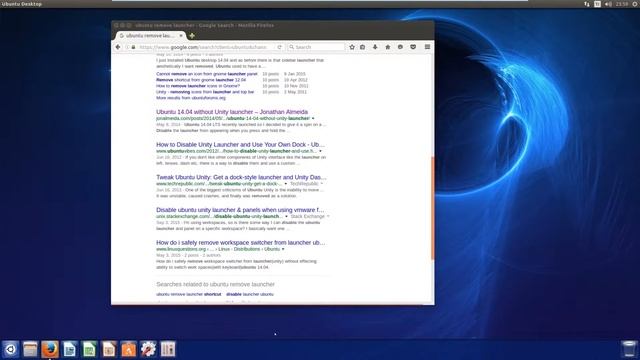This screenshot has height=360, width=640.
Task: Select the 'ubuntu remove lau...' tab
Action: pos(150,36)
